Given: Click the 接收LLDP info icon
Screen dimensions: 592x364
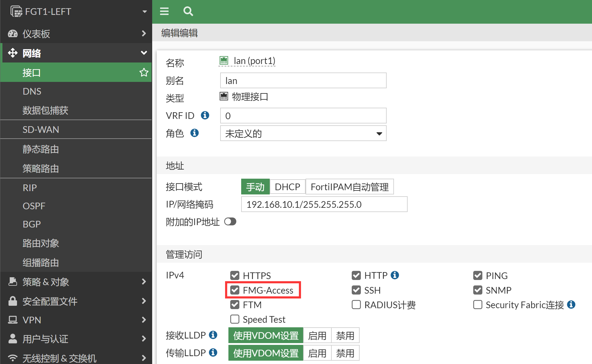Looking at the screenshot, I should [213, 335].
